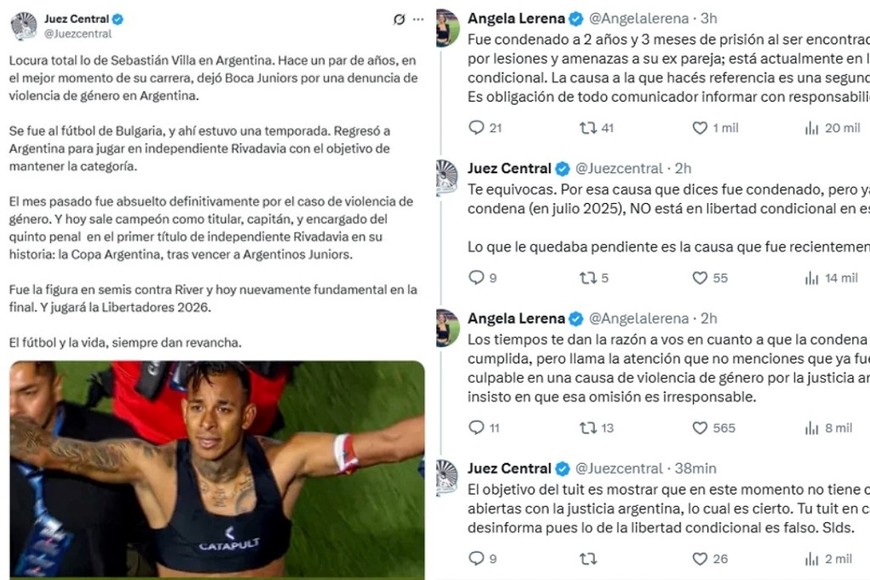This screenshot has width=870, height=580.
Task: Open the @Angelalerena handle on the 3h tweet
Action: point(639,18)
